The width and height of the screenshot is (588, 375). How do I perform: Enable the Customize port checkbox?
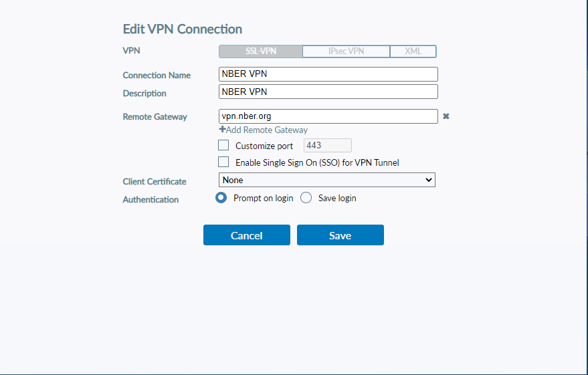coord(224,146)
